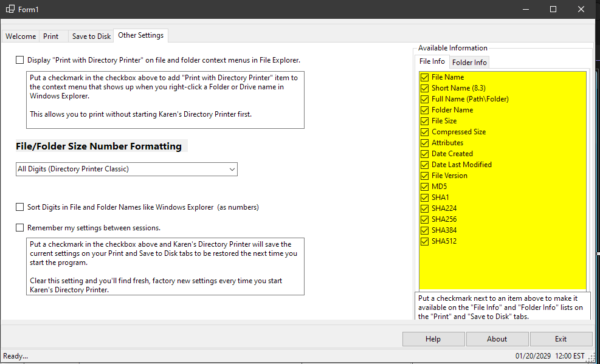Uncheck Date Last Modified item
Image resolution: width=600 pixels, height=364 pixels.
click(x=424, y=165)
